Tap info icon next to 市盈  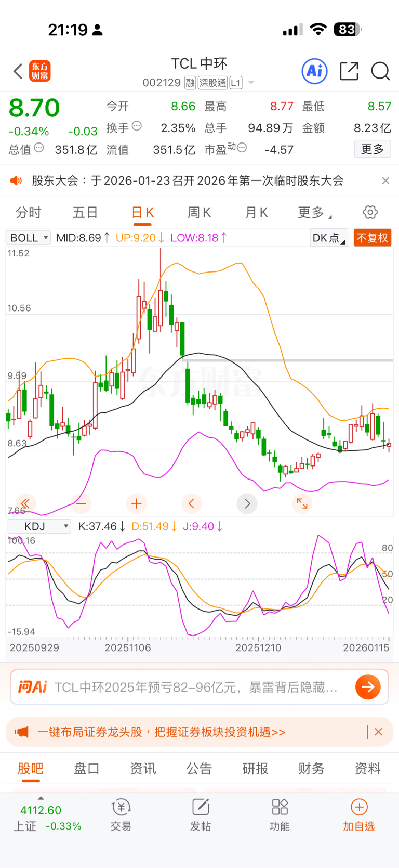(x=242, y=148)
